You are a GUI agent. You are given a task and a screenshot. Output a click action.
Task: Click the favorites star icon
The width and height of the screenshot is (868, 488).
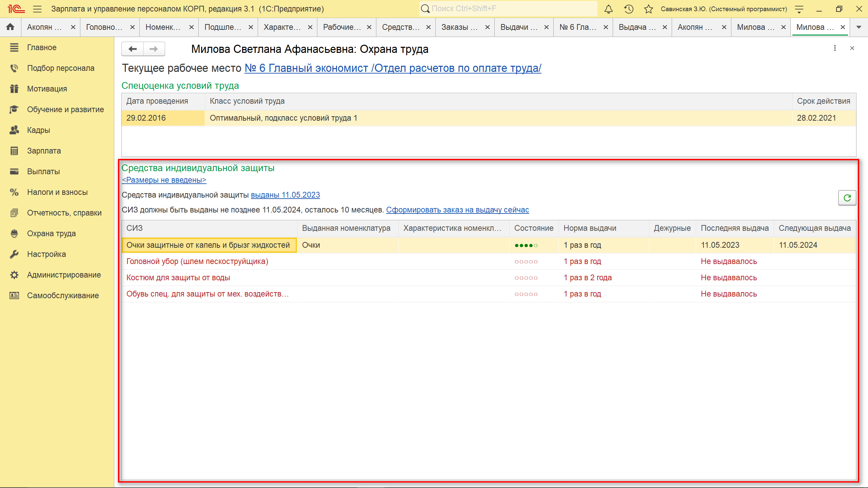coord(649,9)
